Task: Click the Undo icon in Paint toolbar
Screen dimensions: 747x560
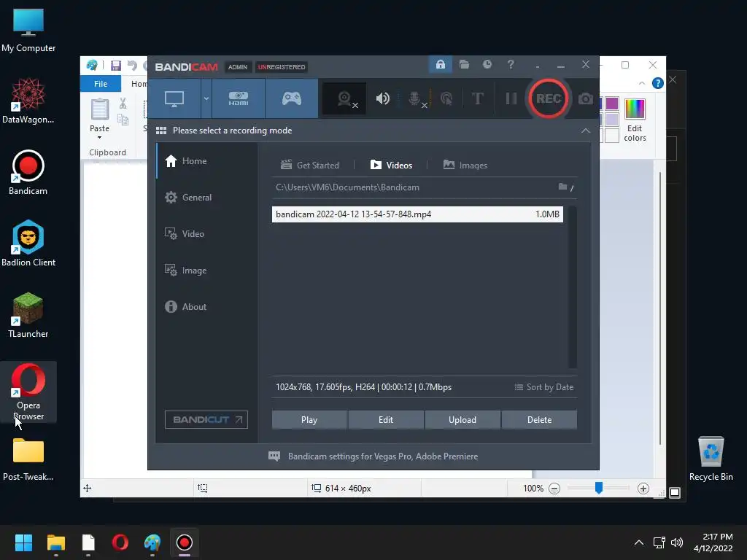Action: [132, 65]
